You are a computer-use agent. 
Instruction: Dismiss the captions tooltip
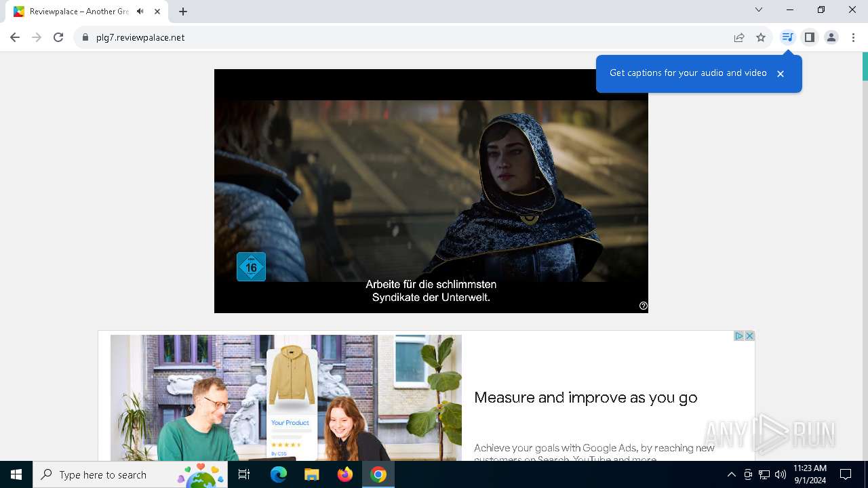tap(781, 74)
